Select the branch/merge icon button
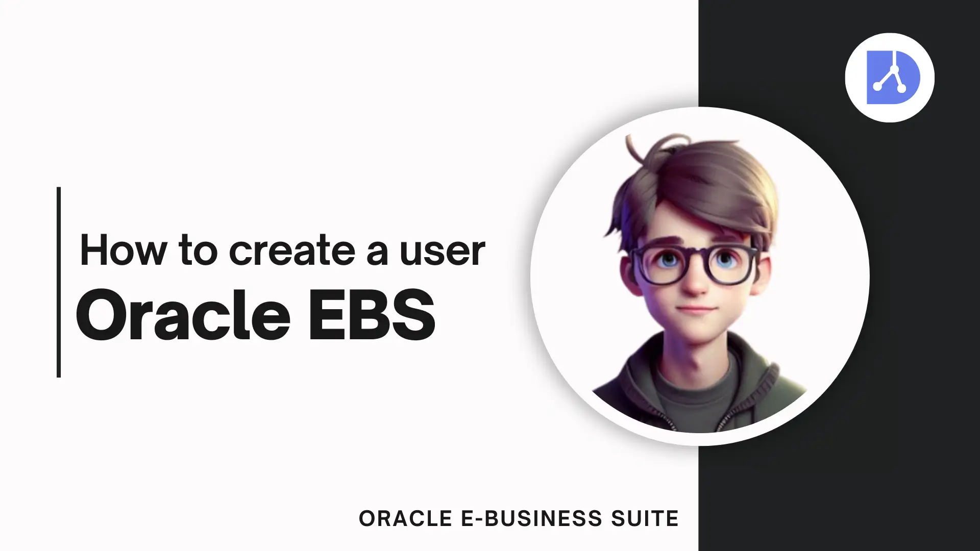Image resolution: width=980 pixels, height=551 pixels. [x=890, y=76]
